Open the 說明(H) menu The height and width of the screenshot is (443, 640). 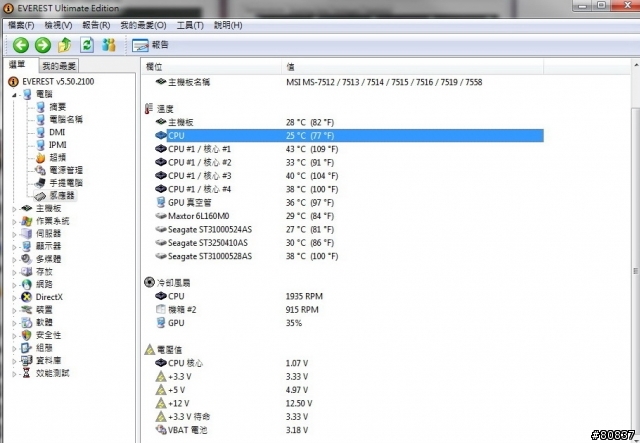point(228,25)
